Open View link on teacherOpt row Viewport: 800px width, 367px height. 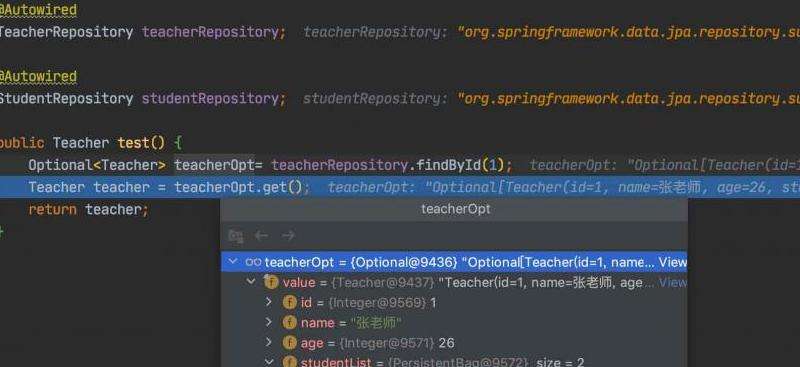(x=673, y=262)
